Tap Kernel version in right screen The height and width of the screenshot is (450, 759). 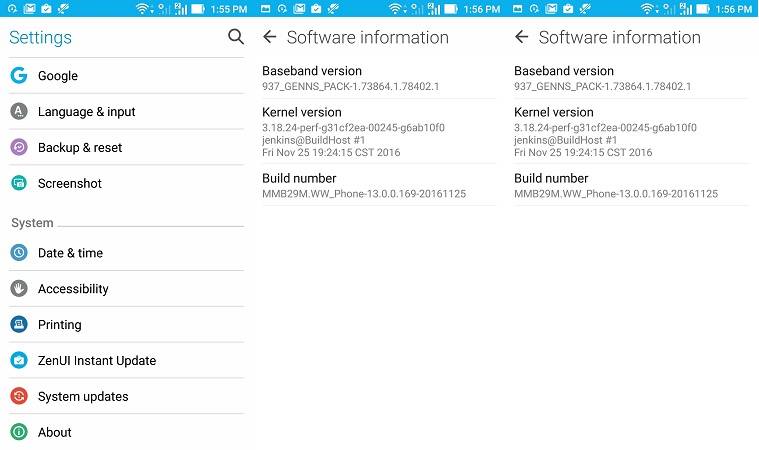pyautogui.click(x=631, y=132)
